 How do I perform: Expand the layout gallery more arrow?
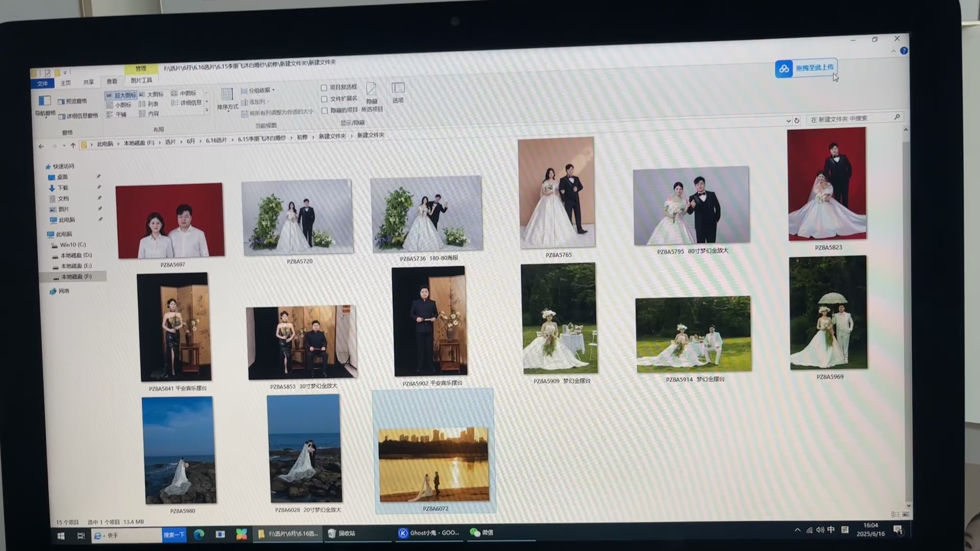coord(207,110)
